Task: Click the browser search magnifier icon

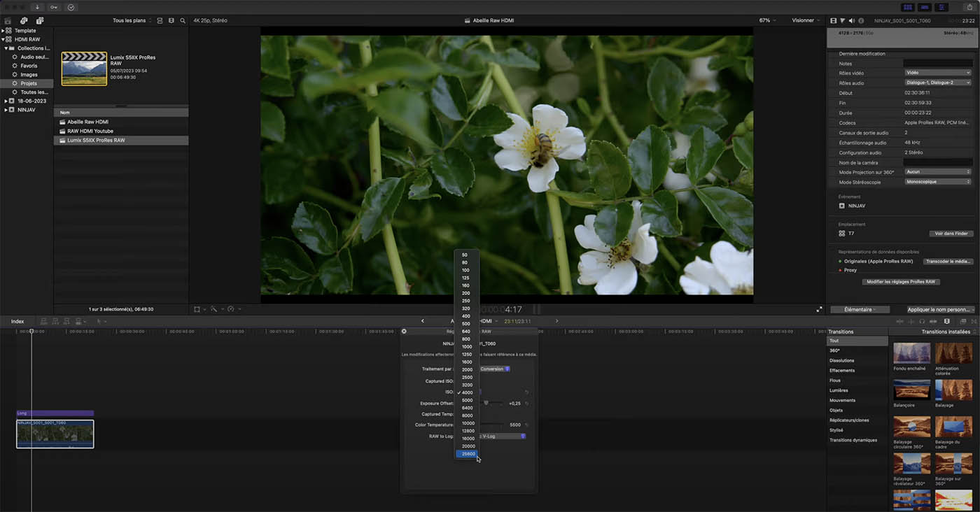Action: click(183, 20)
